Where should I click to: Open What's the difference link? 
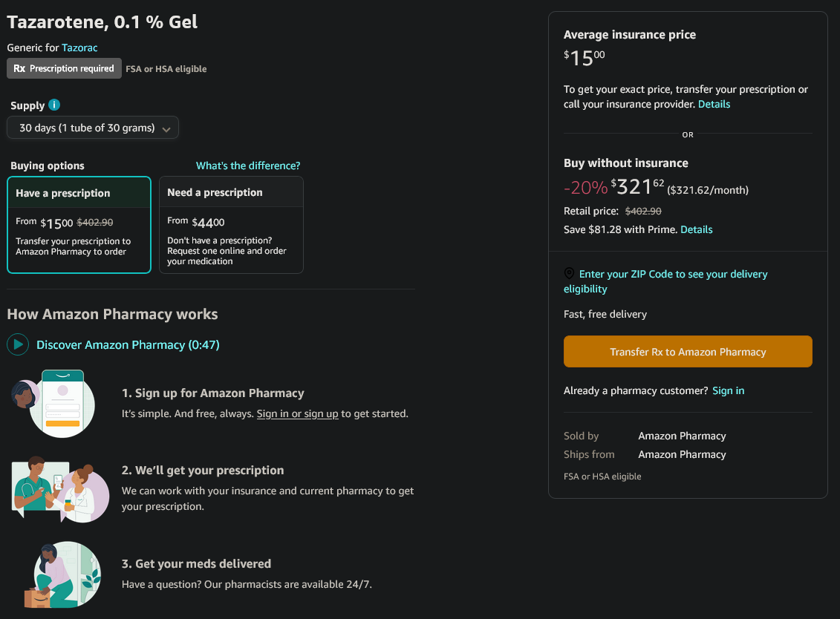[x=248, y=166]
